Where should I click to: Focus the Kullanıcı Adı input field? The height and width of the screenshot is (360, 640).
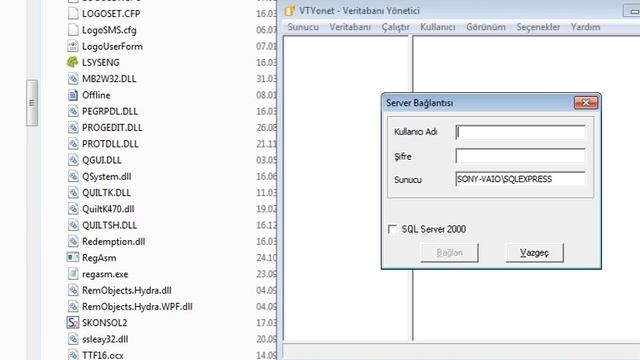point(520,132)
